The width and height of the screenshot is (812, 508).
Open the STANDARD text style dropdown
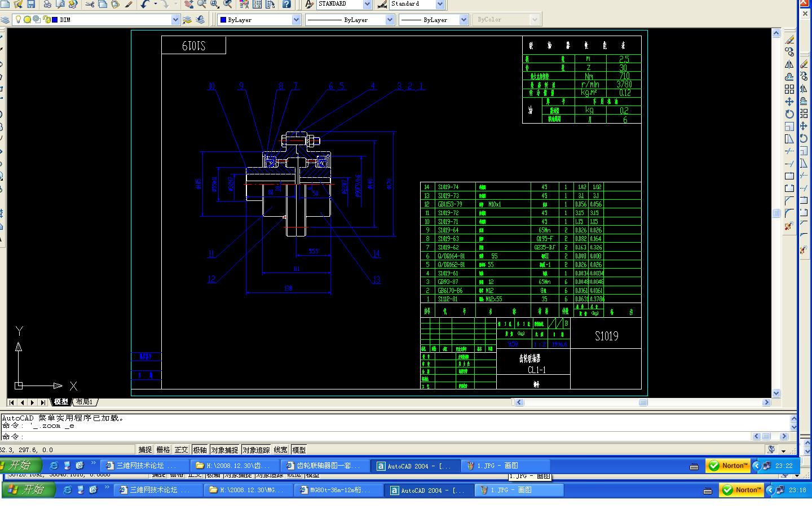(367, 4)
